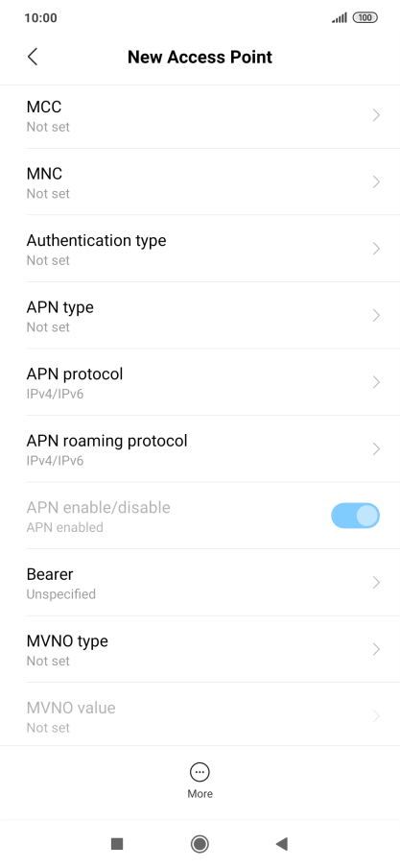This screenshot has width=400, height=868.
Task: Tap the APN enabled status text
Action: coord(64,527)
